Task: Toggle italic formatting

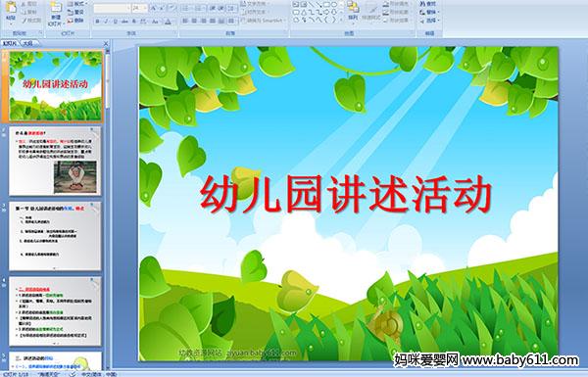Action: point(106,22)
